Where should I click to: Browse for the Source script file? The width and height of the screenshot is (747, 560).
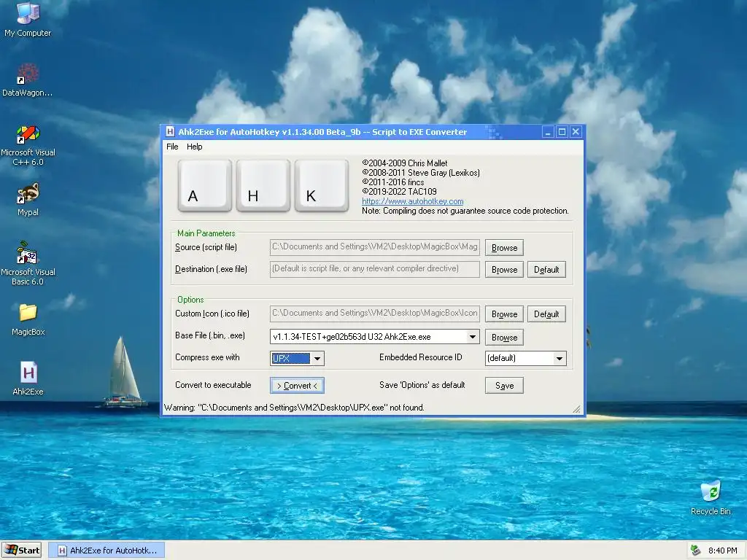504,248
